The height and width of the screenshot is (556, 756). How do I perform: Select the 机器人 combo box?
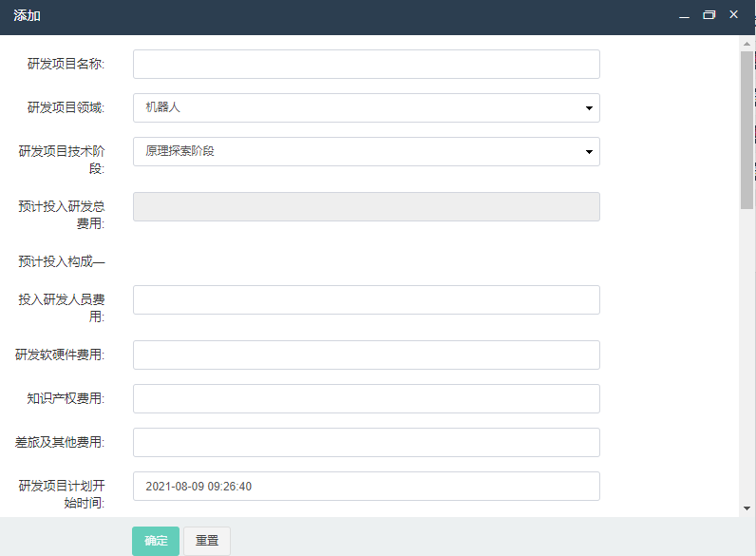click(x=367, y=107)
